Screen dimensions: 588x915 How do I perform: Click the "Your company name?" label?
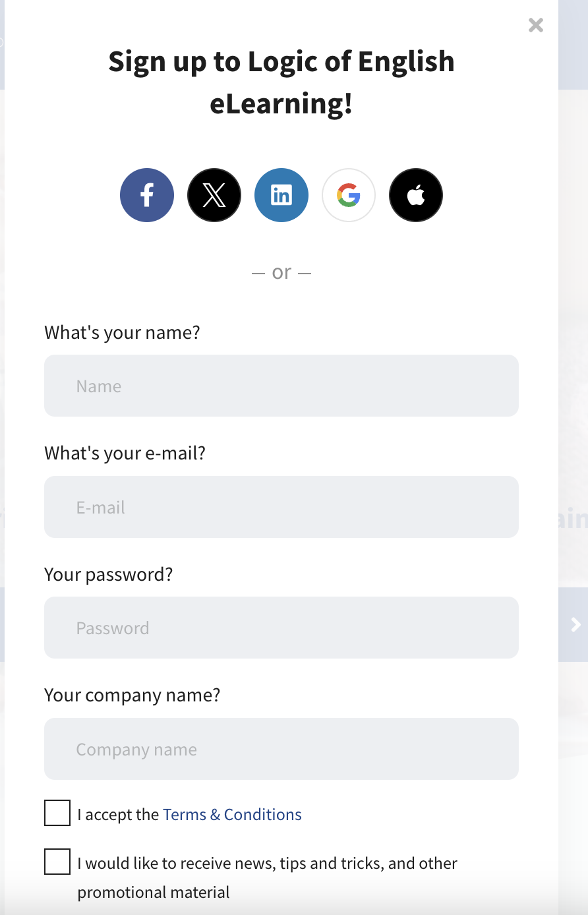tap(132, 695)
